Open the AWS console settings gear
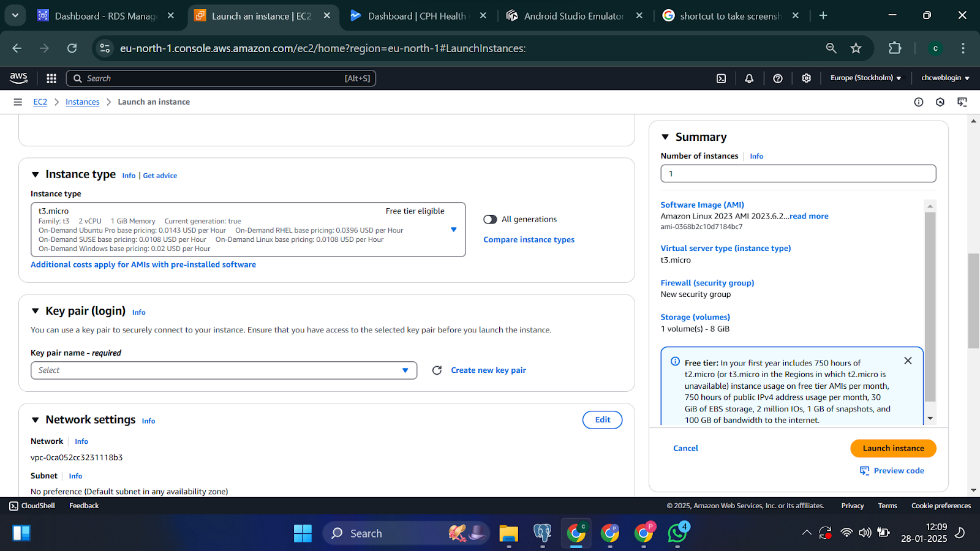 (x=807, y=78)
